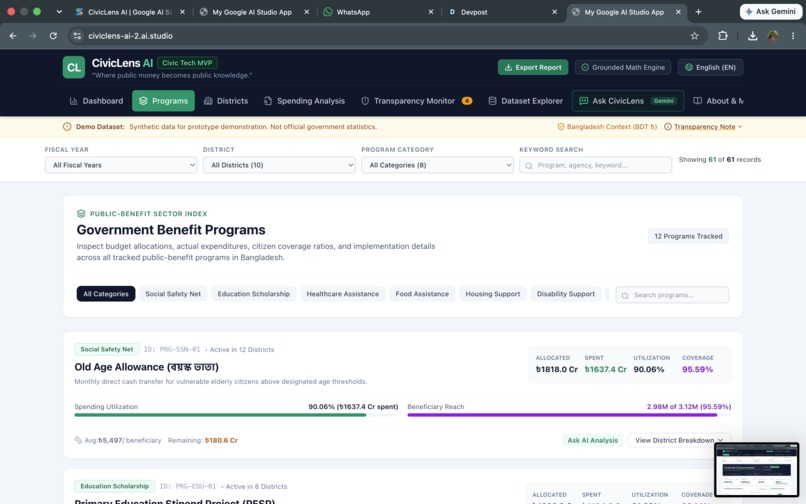The image size is (806, 504).
Task: Select the Programs nav tab
Action: (x=163, y=101)
